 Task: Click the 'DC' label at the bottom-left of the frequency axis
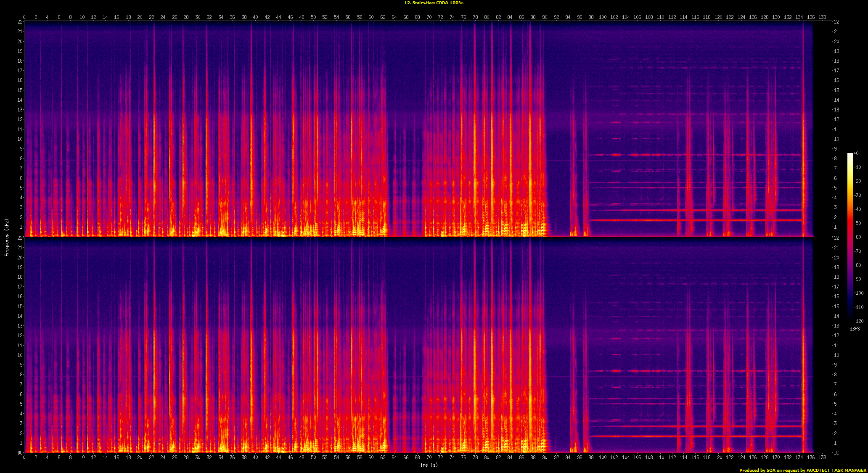(x=20, y=453)
